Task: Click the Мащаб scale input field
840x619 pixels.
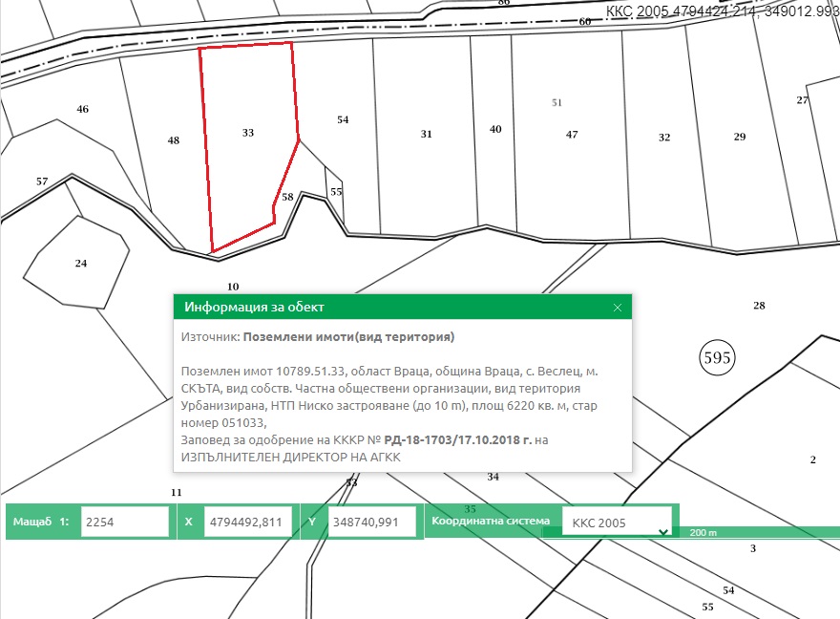Action: point(124,523)
